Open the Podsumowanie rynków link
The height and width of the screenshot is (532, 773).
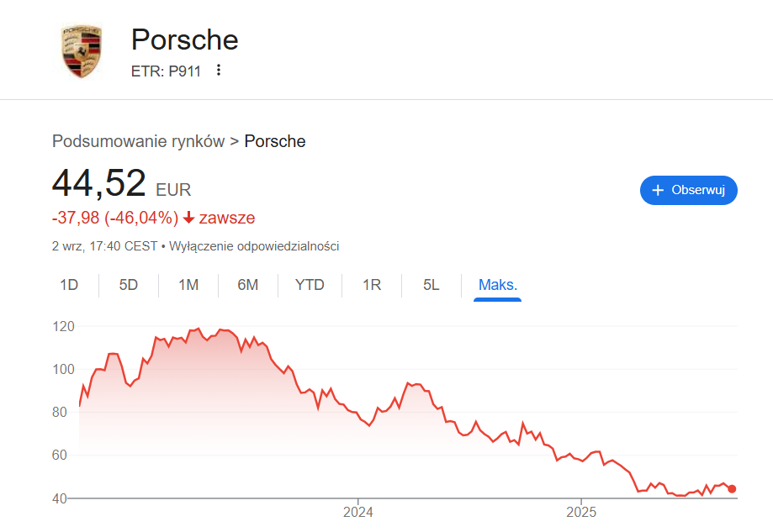point(139,141)
